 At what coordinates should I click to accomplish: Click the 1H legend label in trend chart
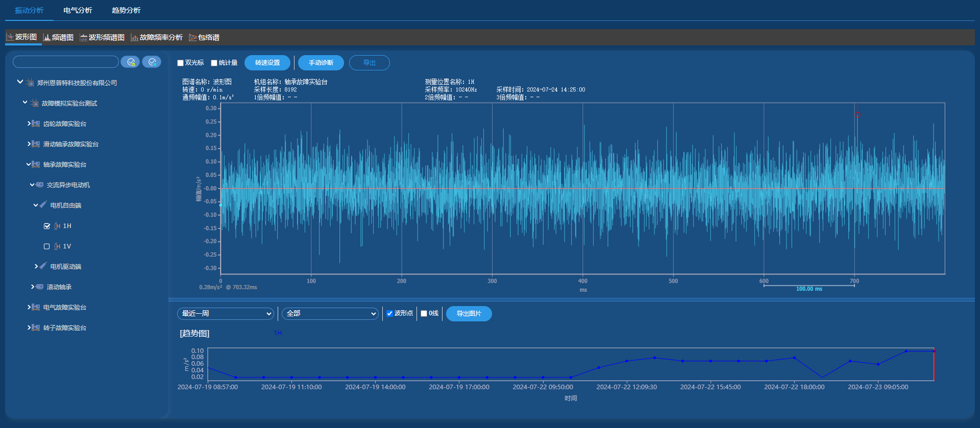click(x=278, y=333)
